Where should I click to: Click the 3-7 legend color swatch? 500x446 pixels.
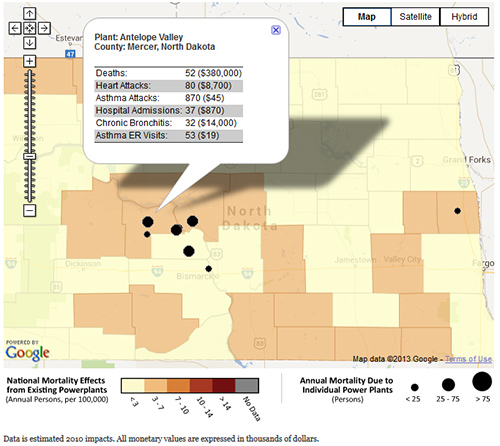tap(156, 386)
